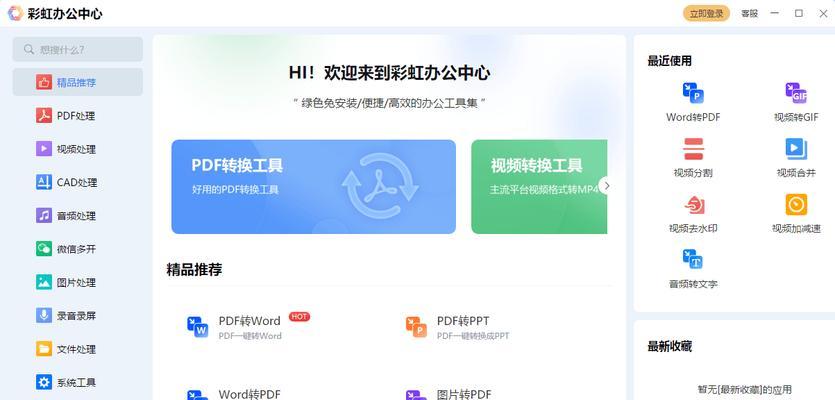Click the 精品推荐 thumbs-up sidebar icon

coord(44,82)
